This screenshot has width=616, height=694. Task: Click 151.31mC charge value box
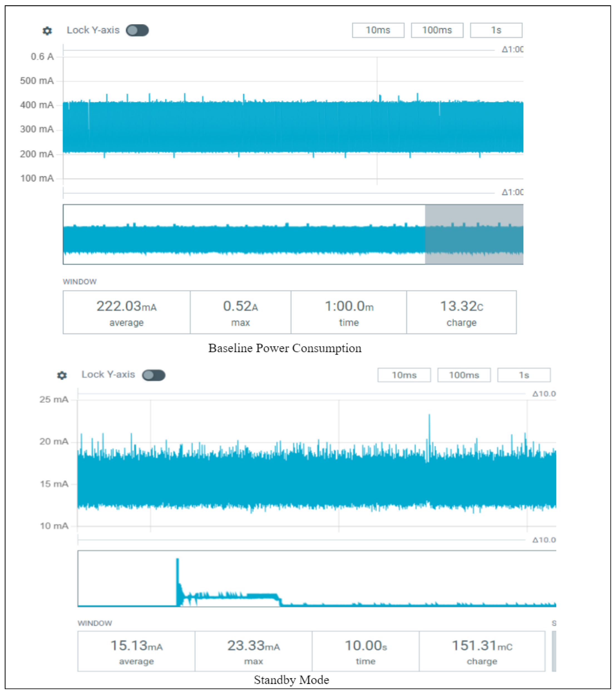point(482,651)
